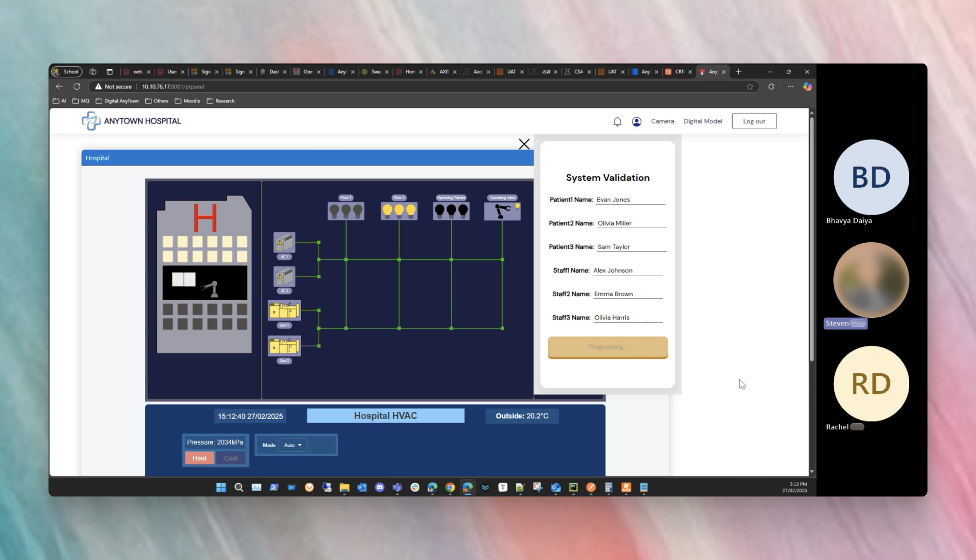Click the Patient1 Name input field
Screen dimensions: 976x560
click(630, 199)
